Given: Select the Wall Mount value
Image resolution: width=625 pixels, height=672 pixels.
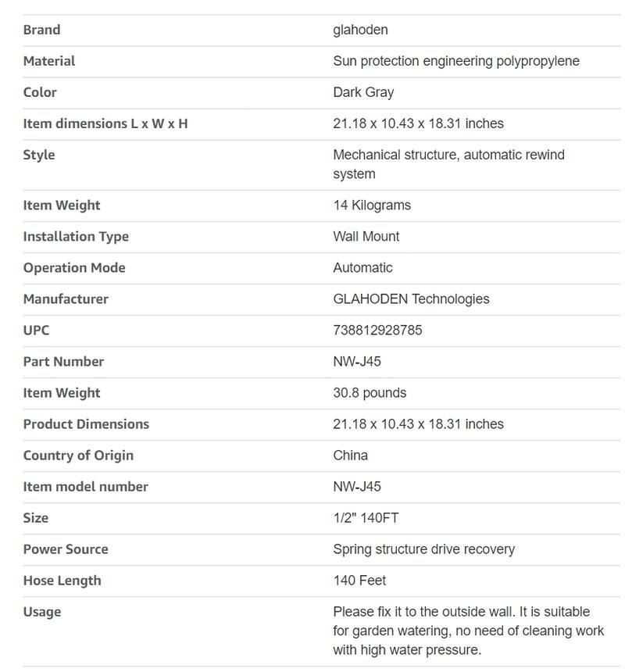Looking at the screenshot, I should [366, 237].
